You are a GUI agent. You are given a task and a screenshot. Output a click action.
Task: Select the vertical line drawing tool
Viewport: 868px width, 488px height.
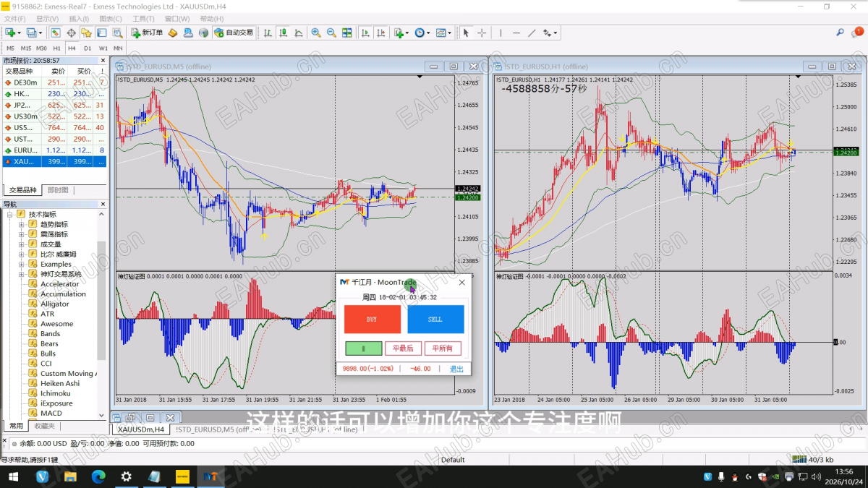501,33
